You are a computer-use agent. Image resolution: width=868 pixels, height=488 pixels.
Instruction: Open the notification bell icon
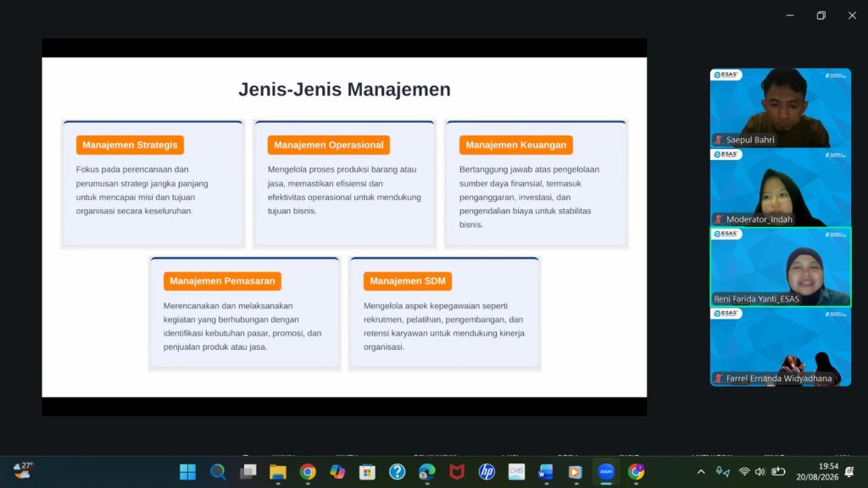click(849, 472)
